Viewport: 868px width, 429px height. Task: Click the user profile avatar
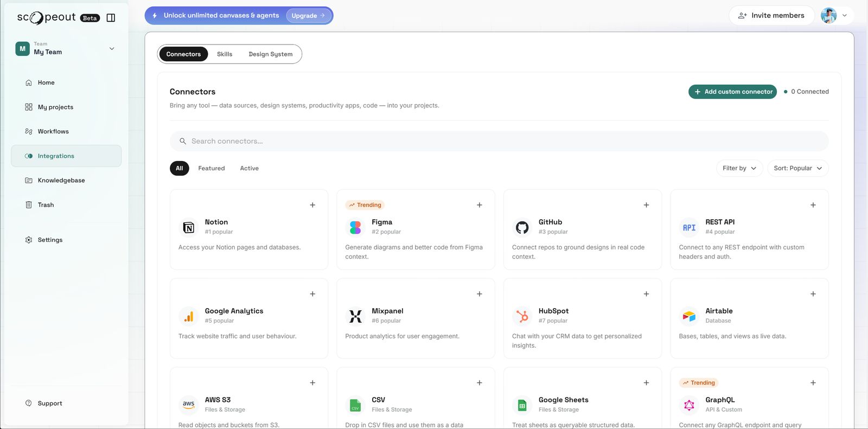pyautogui.click(x=828, y=16)
